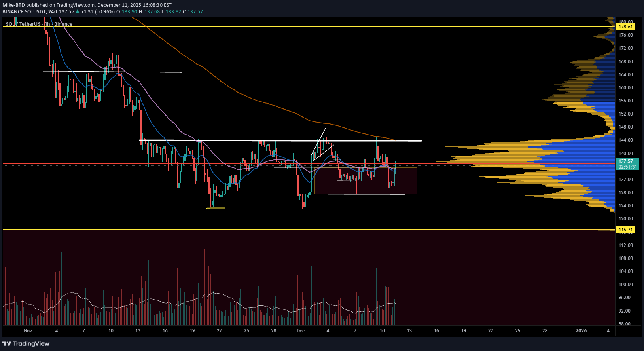Click the yellow 178.61 price label
Screen dimensions: 644x351
(625, 27)
